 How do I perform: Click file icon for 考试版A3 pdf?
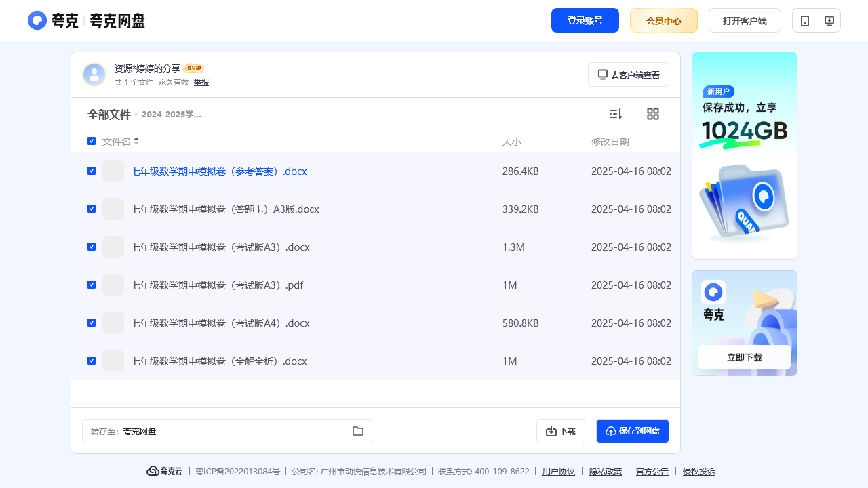point(113,285)
